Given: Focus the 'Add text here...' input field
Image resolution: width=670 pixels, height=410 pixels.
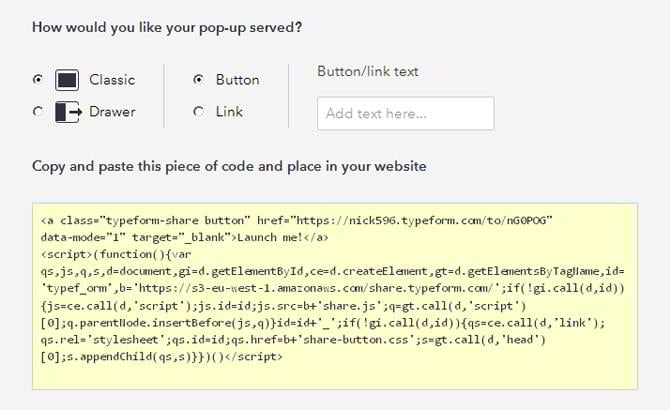Looking at the screenshot, I should click(405, 114).
